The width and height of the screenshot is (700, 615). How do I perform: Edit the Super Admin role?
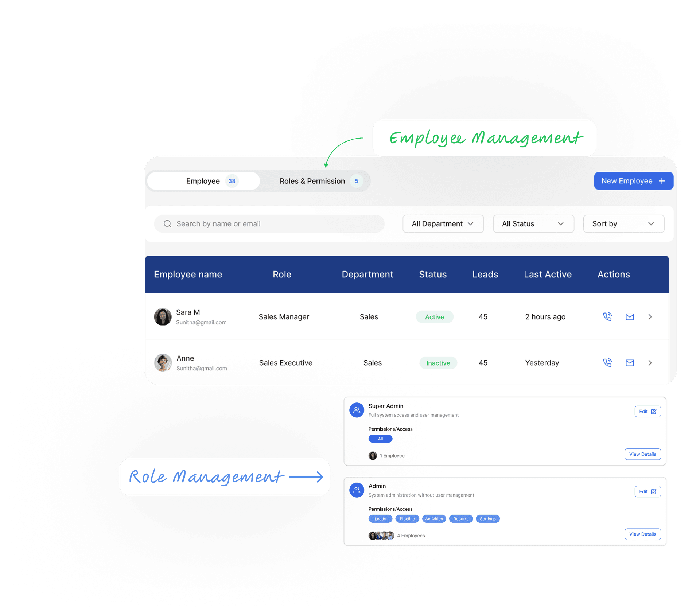click(x=647, y=411)
